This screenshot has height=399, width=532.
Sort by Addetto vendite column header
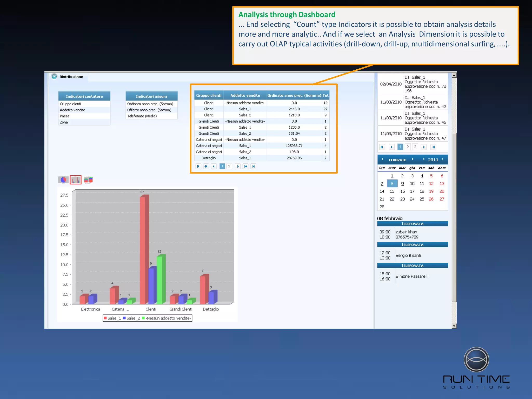(245, 95)
